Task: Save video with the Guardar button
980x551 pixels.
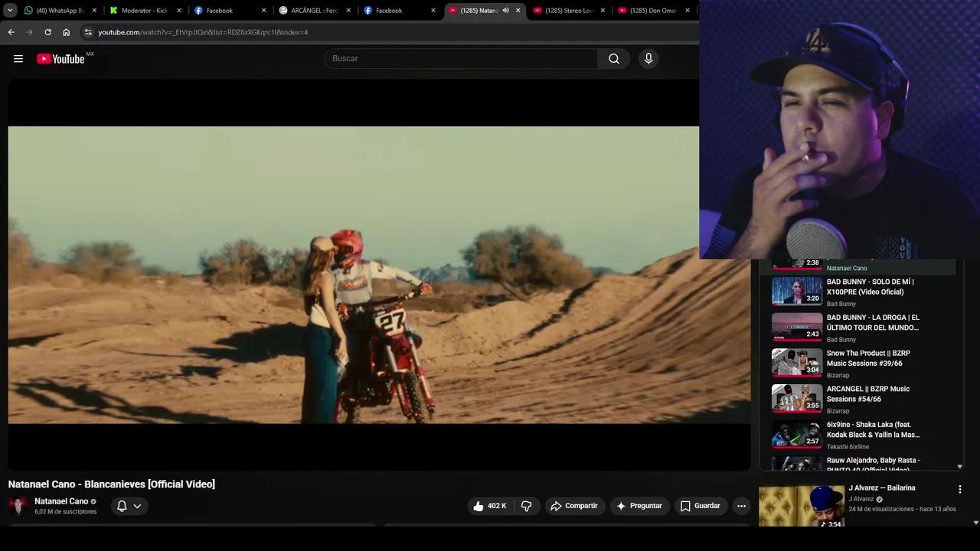Action: [x=701, y=506]
